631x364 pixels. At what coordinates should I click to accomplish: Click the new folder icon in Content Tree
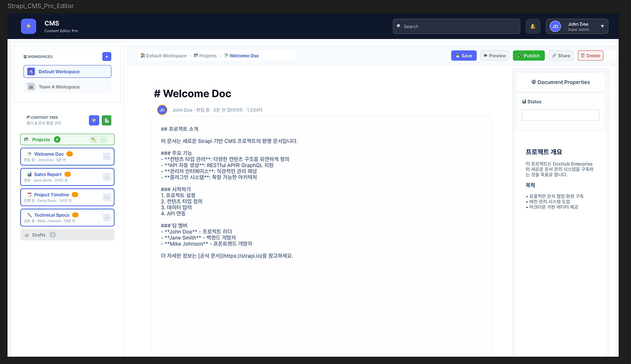point(94,120)
